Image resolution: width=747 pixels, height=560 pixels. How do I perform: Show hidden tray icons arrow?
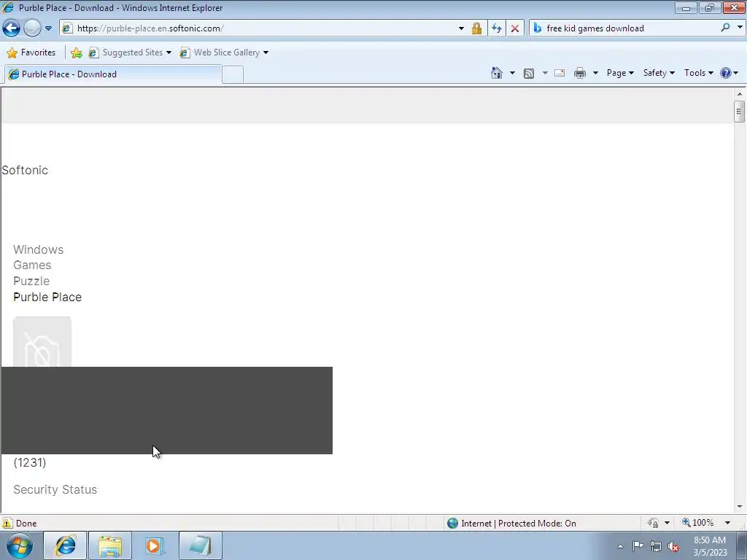pos(620,546)
